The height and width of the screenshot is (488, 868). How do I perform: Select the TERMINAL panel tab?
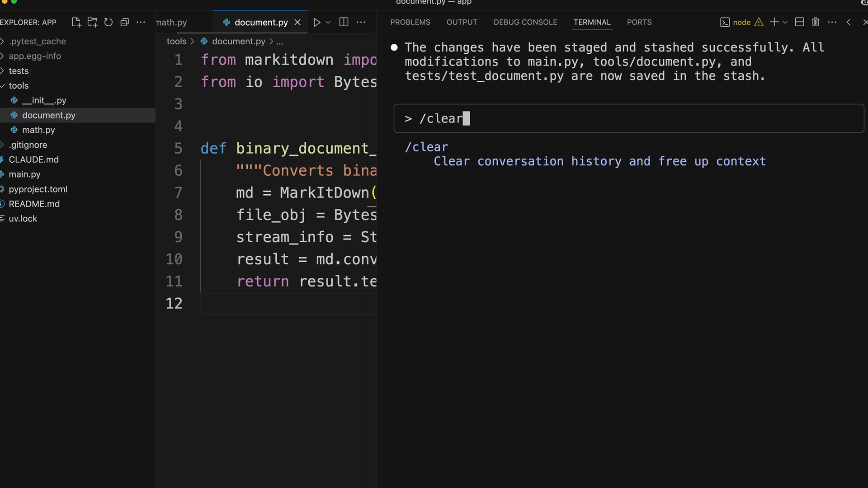tap(592, 22)
